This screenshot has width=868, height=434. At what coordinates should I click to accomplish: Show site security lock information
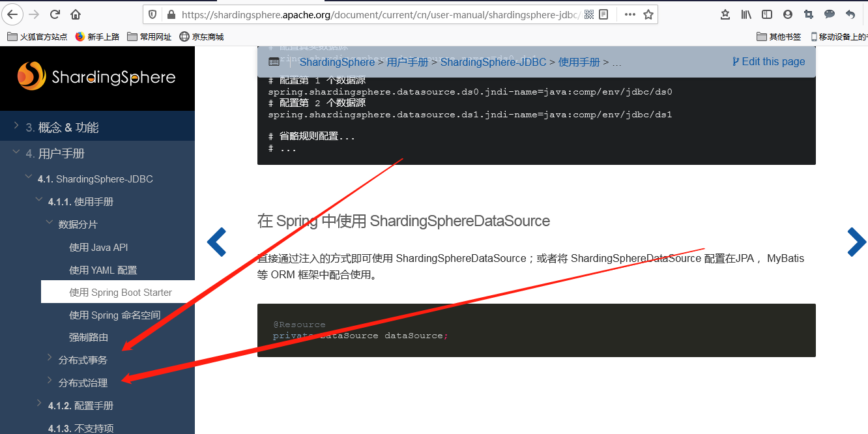[x=171, y=14]
